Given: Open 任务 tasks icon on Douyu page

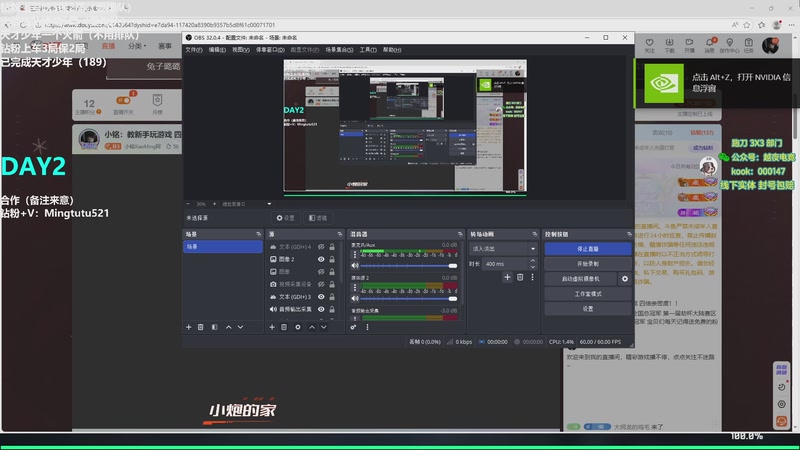Looking at the screenshot, I should point(748,42).
